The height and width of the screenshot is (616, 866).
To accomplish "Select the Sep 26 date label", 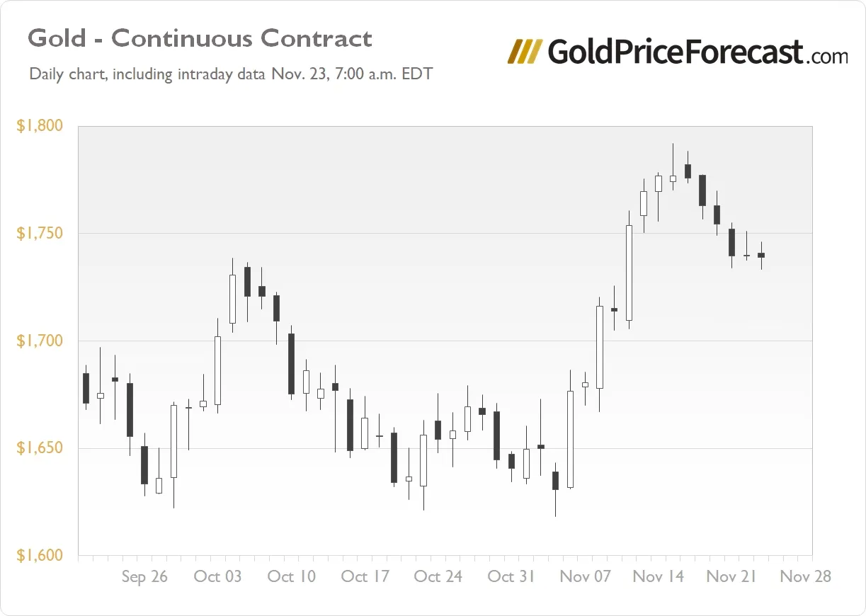I will coord(144,576).
